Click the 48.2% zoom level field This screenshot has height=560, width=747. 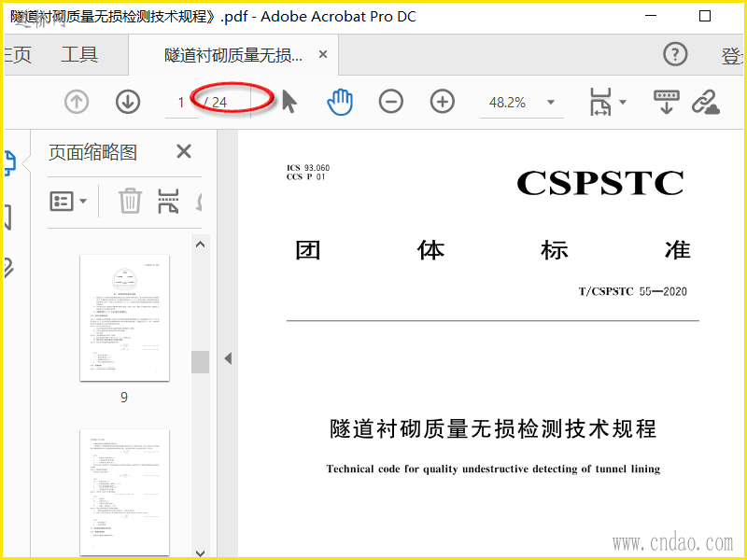coord(507,103)
